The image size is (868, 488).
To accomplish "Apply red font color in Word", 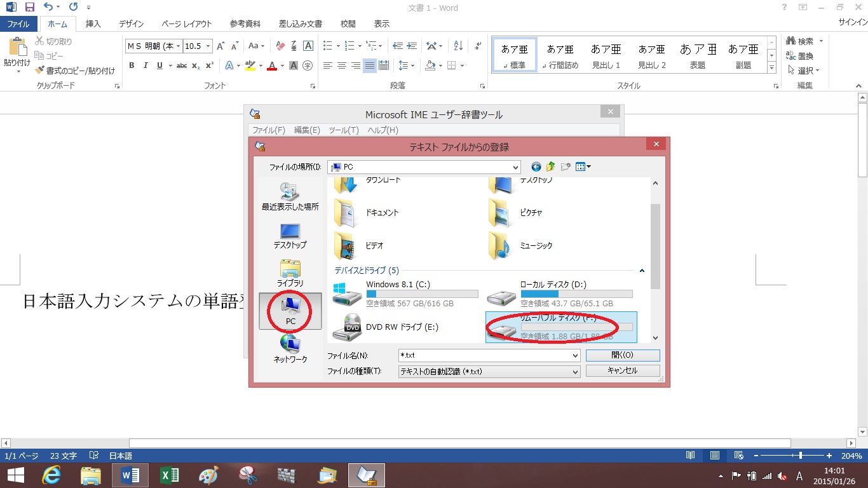I will click(x=272, y=65).
